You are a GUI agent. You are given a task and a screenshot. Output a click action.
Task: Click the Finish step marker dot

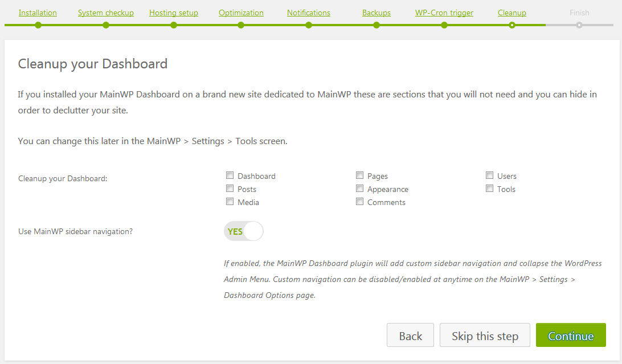[579, 25]
